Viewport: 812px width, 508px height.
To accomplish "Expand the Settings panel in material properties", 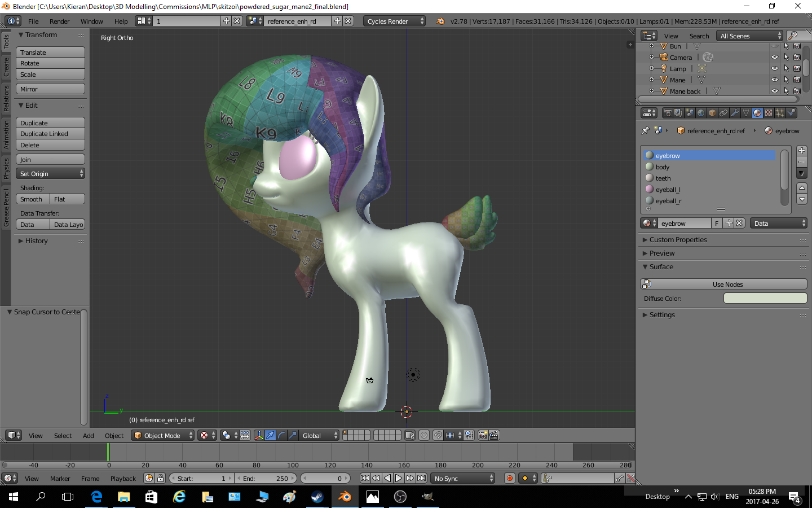I will pyautogui.click(x=662, y=314).
